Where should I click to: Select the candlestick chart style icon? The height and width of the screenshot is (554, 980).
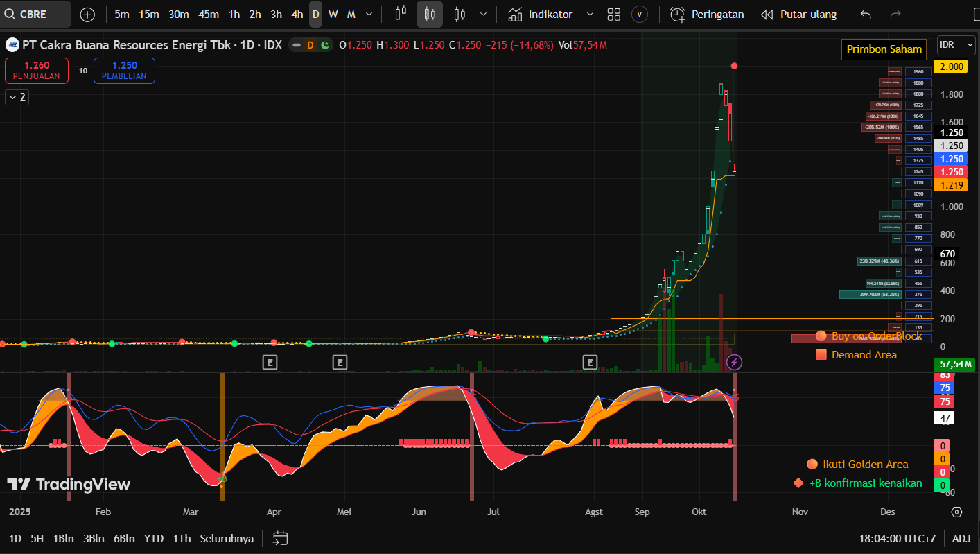[x=430, y=15]
